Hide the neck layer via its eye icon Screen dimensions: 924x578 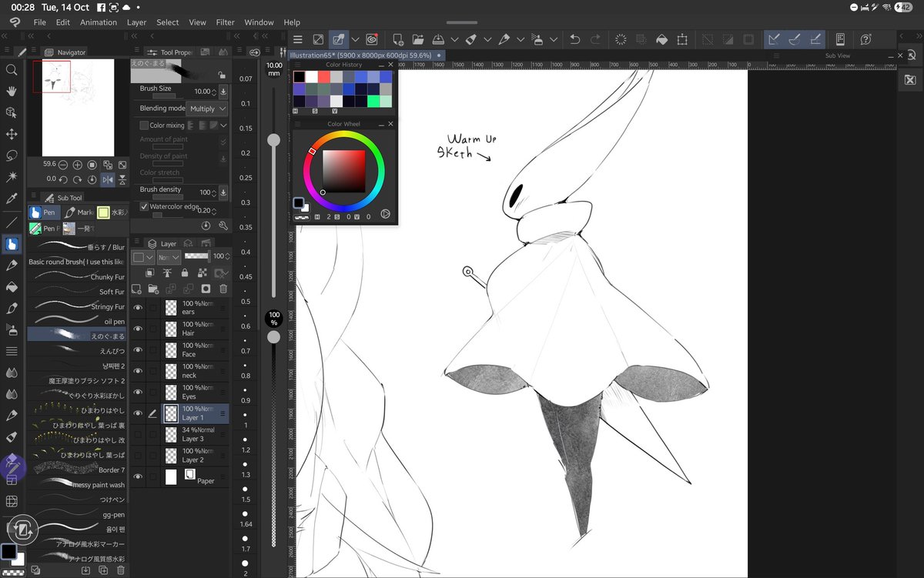coord(138,371)
